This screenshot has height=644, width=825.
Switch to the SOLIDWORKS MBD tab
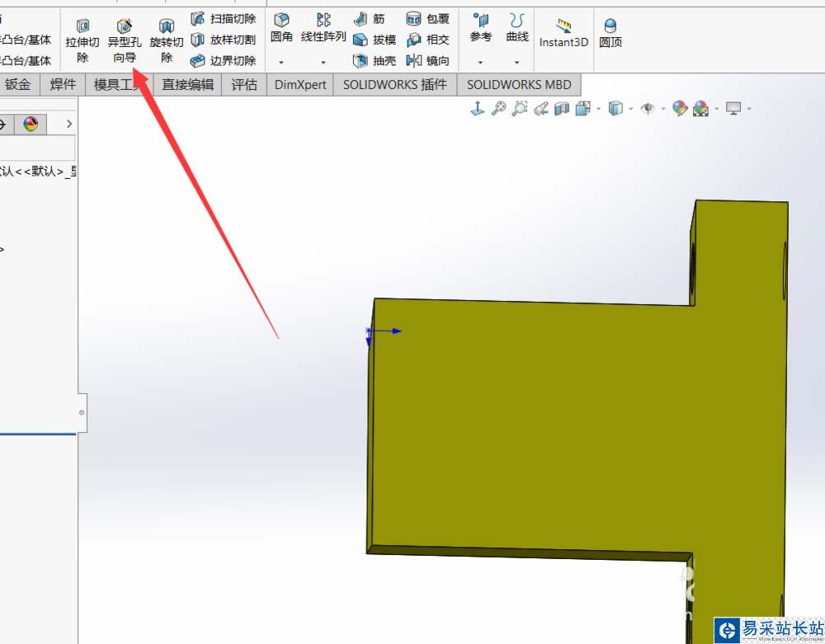pyautogui.click(x=519, y=85)
